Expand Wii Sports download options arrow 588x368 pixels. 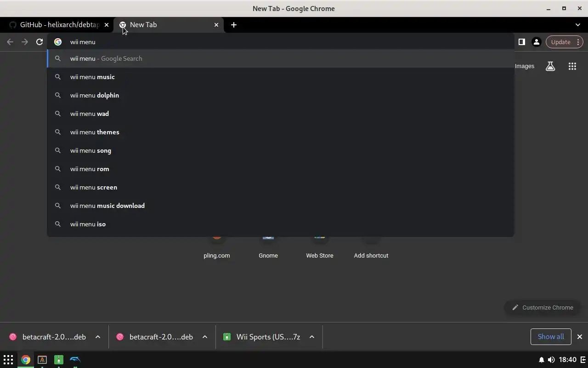pos(312,337)
